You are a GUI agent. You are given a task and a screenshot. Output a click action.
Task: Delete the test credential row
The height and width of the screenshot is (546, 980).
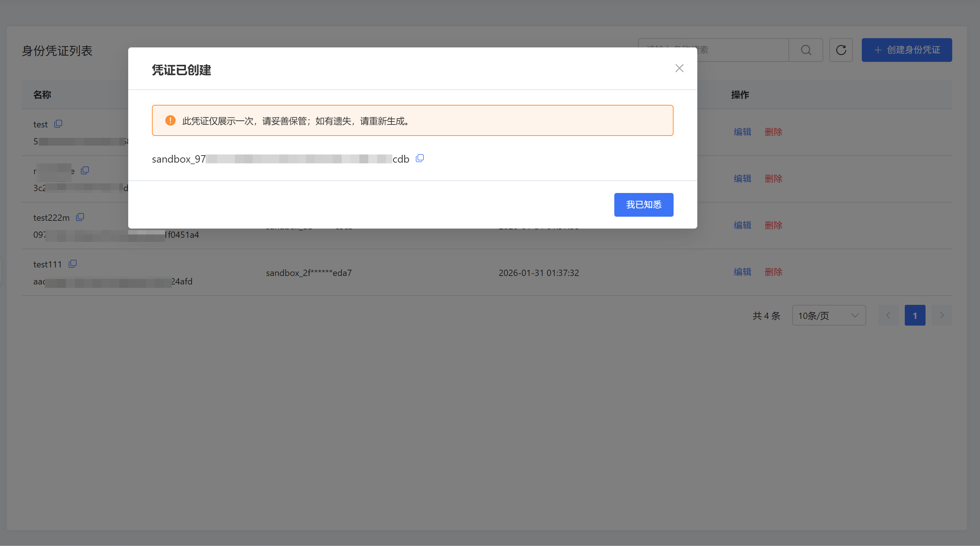pyautogui.click(x=773, y=132)
